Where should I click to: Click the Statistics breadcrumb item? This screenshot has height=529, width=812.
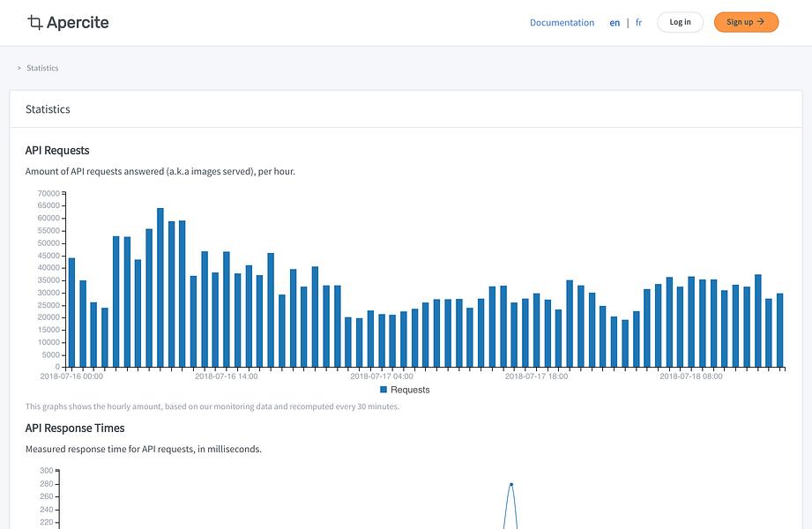tap(42, 68)
